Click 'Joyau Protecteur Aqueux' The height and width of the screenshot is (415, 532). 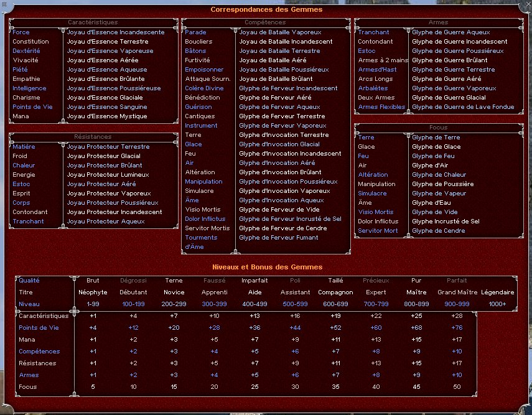point(106,221)
